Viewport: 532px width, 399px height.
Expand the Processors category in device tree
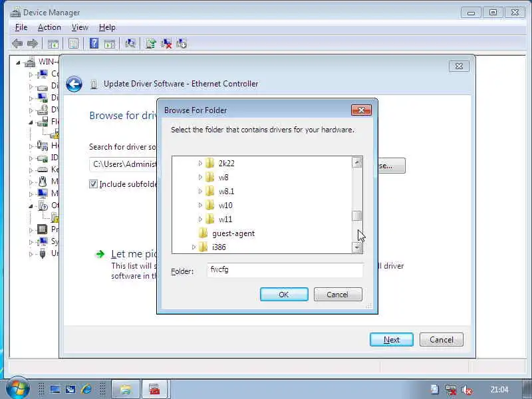tap(31, 230)
